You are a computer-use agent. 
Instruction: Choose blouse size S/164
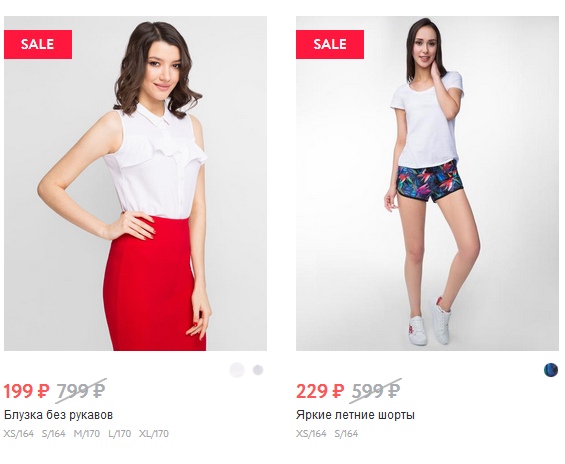54,433
